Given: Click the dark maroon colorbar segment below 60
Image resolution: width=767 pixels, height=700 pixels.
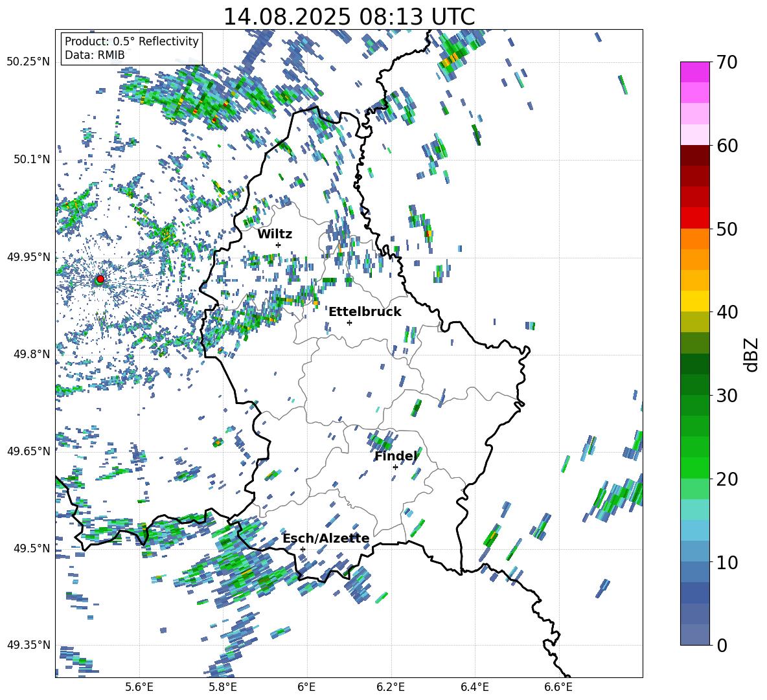Looking at the screenshot, I should (694, 155).
